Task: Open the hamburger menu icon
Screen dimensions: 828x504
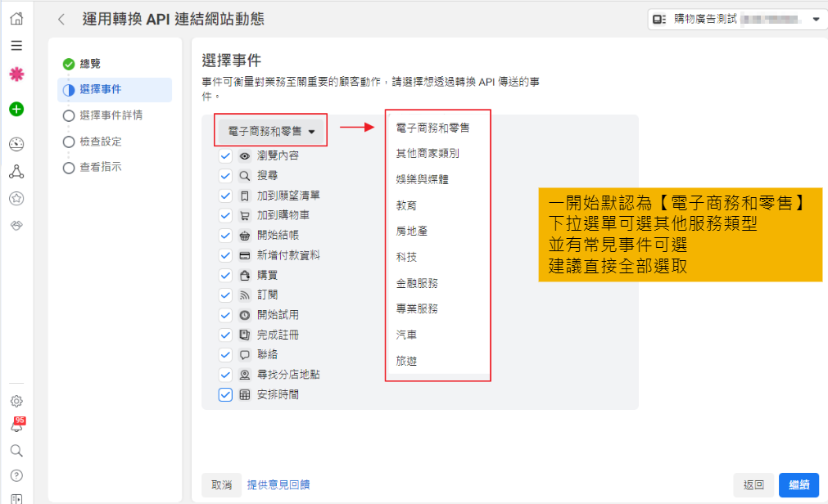Action: pos(16,46)
